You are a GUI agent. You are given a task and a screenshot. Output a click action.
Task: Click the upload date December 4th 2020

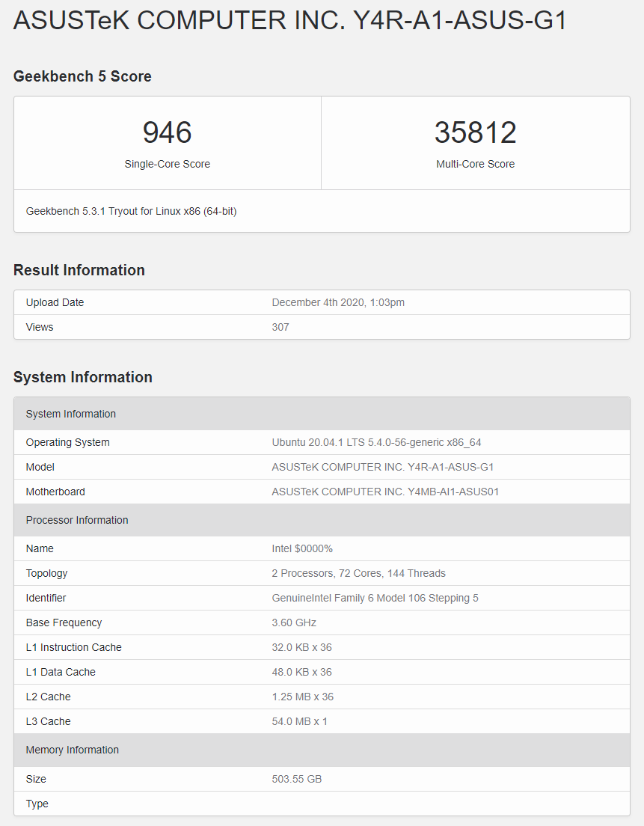coord(338,302)
